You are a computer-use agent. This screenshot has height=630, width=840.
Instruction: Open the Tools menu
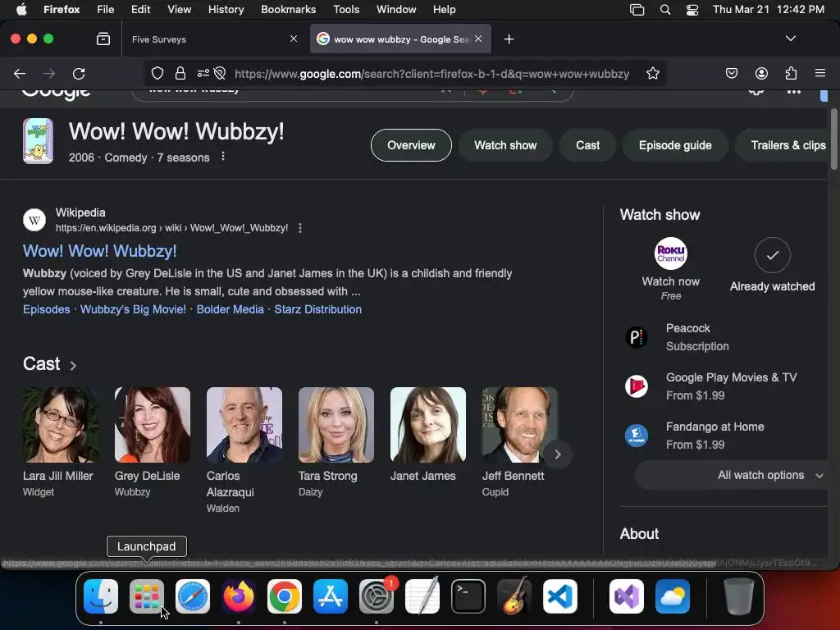(346, 10)
